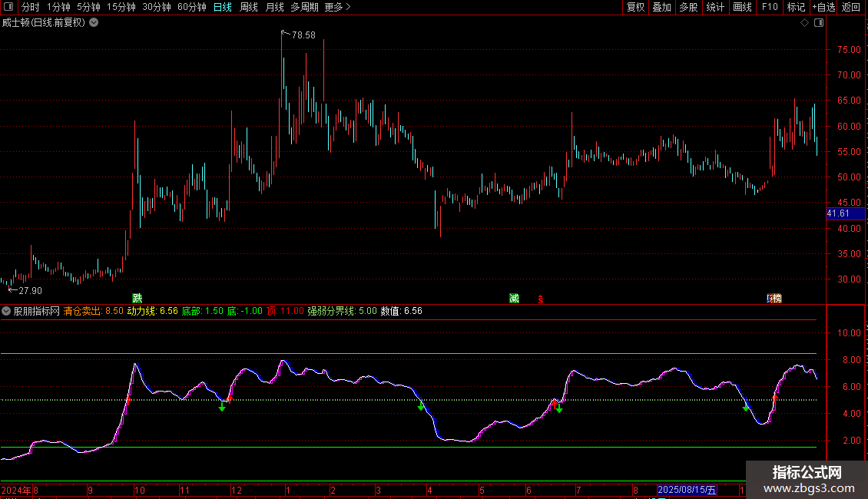Click the green 减 marker icon
This screenshot has width=868, height=499.
tap(514, 298)
